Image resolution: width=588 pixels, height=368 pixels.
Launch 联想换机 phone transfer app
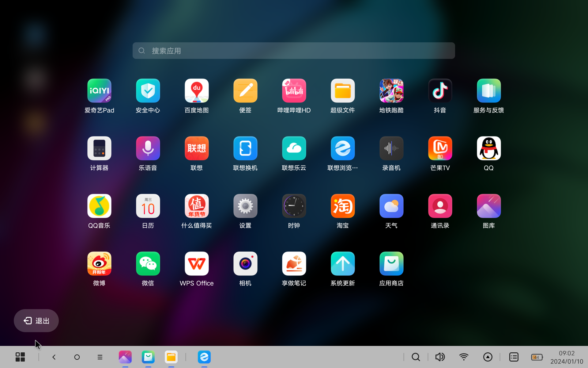[x=245, y=148]
